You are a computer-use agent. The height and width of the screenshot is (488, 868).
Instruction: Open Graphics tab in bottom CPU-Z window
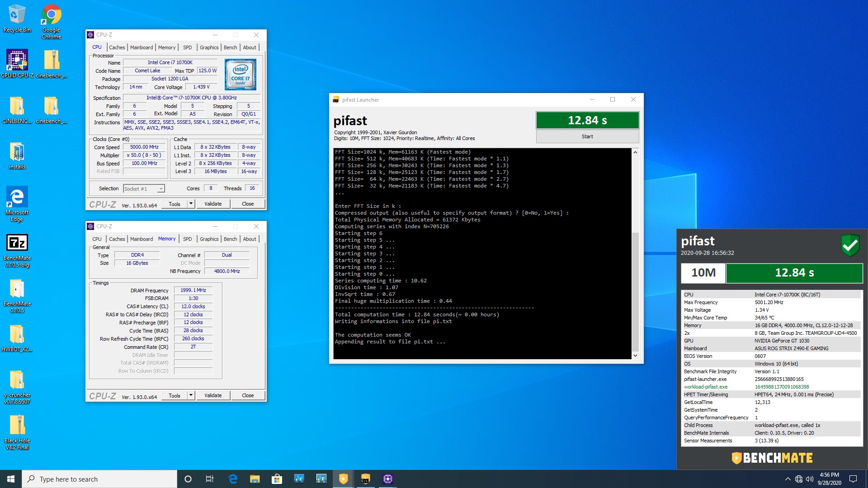tap(209, 239)
